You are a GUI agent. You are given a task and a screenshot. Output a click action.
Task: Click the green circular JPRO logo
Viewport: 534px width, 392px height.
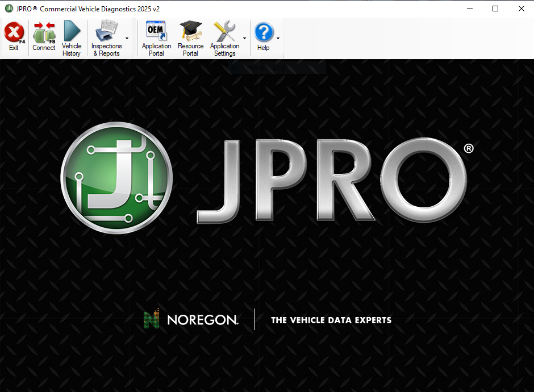[116, 178]
